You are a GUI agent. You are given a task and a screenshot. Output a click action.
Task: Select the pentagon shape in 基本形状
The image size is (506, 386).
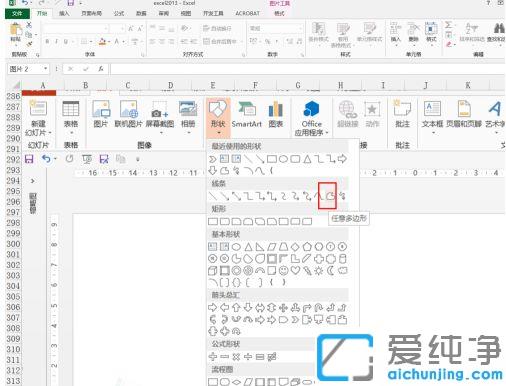tap(307, 247)
